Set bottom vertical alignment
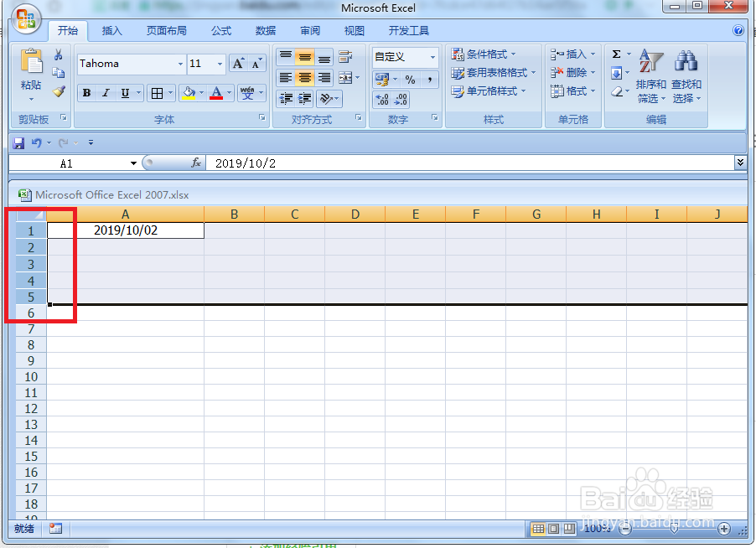756x548 pixels. click(x=324, y=57)
